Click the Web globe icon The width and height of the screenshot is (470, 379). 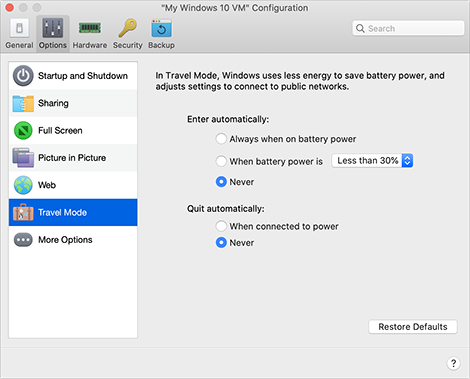point(23,185)
